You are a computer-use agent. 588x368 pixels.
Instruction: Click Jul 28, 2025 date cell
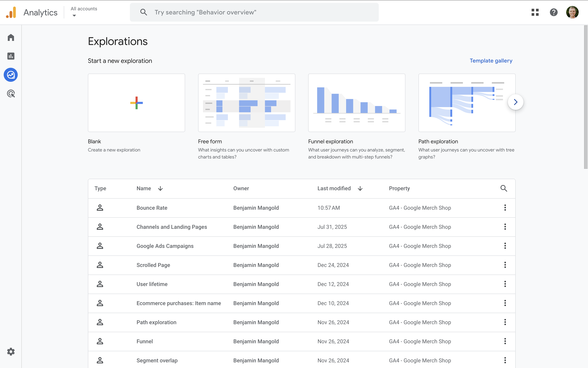coord(332,246)
